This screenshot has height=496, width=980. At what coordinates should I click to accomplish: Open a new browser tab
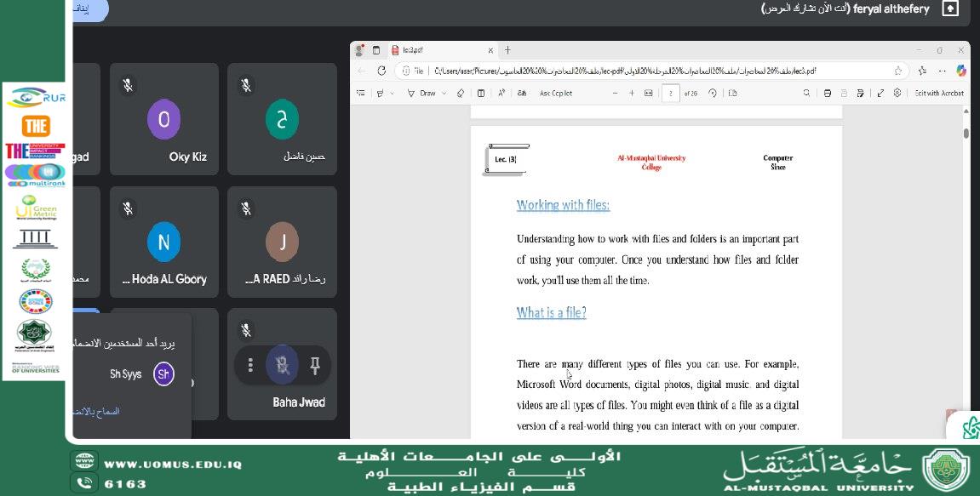(507, 50)
